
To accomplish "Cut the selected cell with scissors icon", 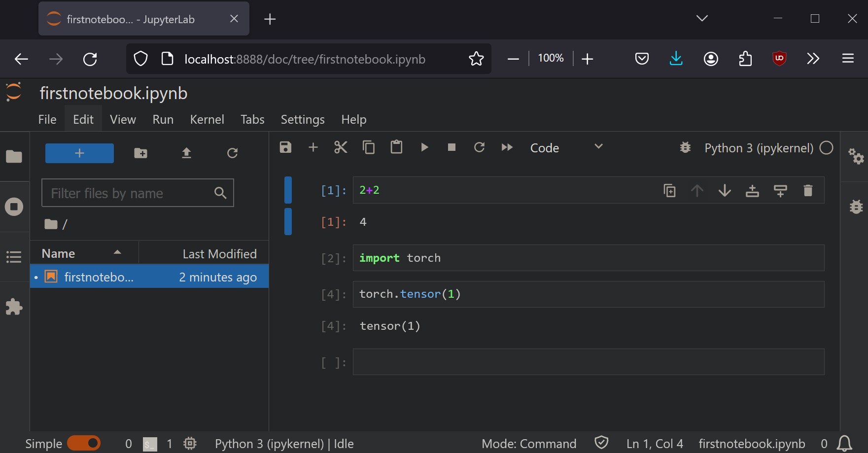I will 341,147.
